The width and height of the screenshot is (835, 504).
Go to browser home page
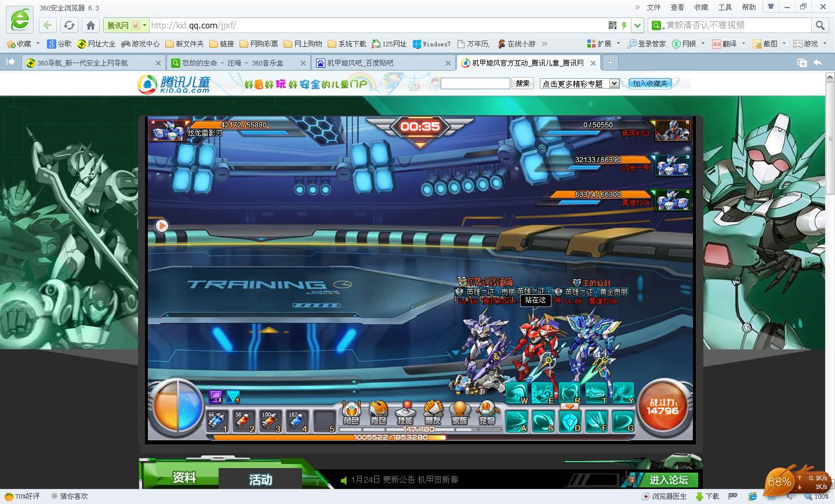pos(90,25)
